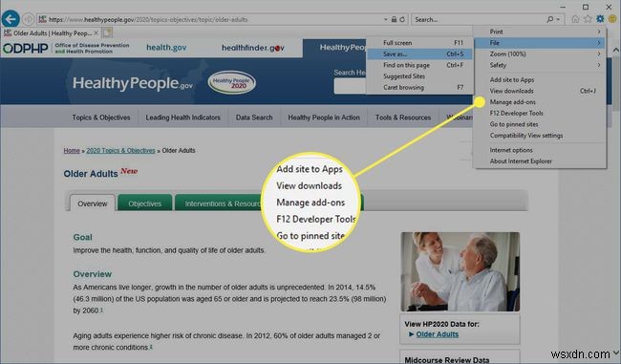Choose Save as in File submenu
The image size is (621, 364).
tap(419, 54)
